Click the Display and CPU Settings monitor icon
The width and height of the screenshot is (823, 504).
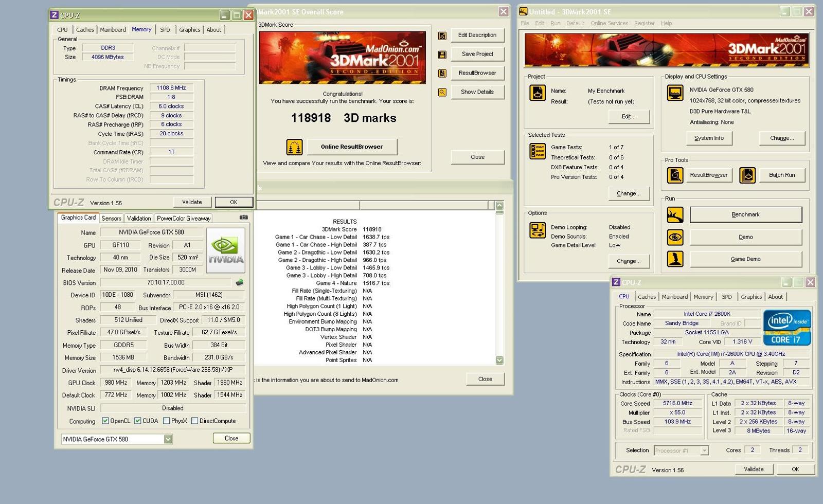tap(675, 93)
